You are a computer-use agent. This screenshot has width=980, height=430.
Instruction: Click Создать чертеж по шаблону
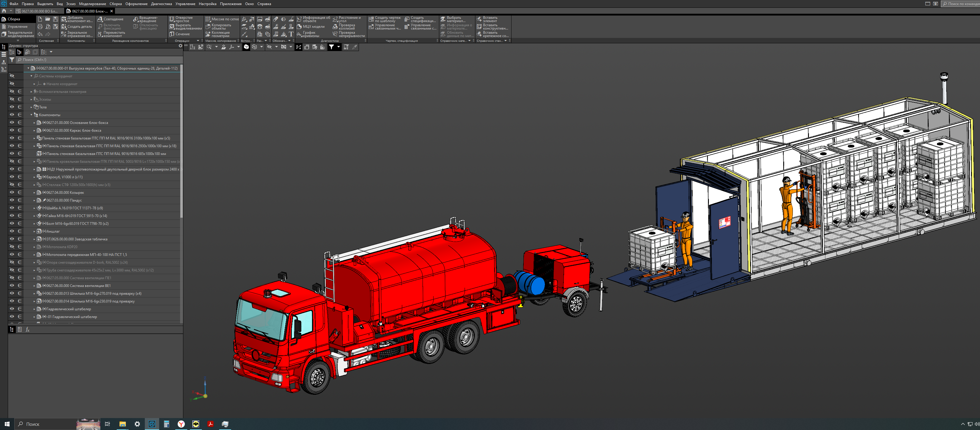[371, 19]
